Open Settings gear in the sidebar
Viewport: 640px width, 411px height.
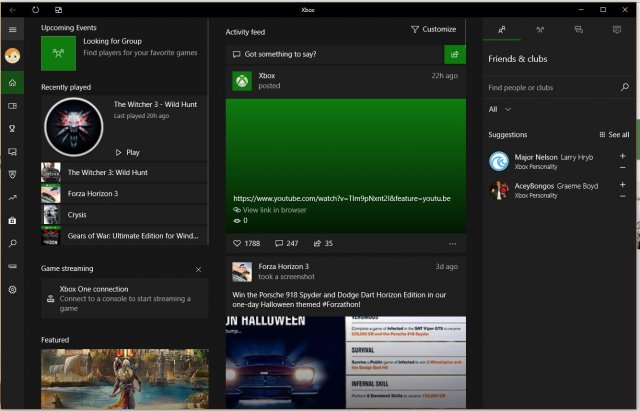[12, 289]
